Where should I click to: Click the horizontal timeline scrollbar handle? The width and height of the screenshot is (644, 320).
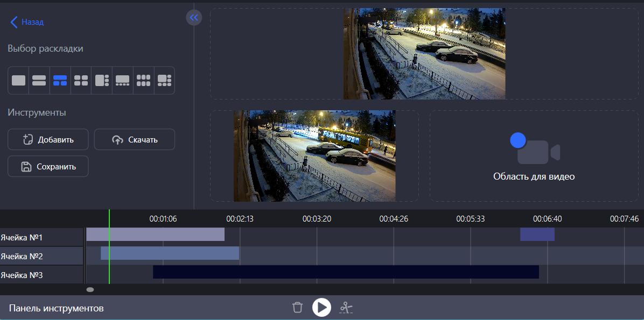(x=90, y=289)
